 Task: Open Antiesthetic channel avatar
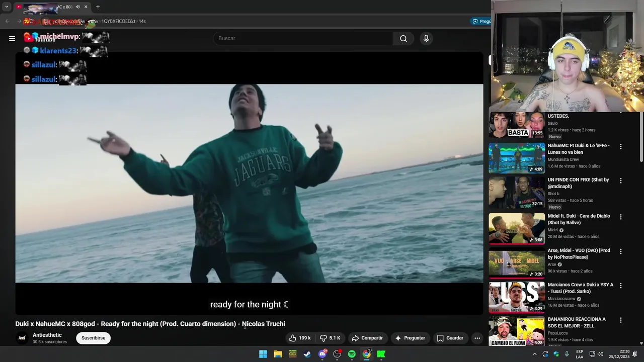point(22,338)
